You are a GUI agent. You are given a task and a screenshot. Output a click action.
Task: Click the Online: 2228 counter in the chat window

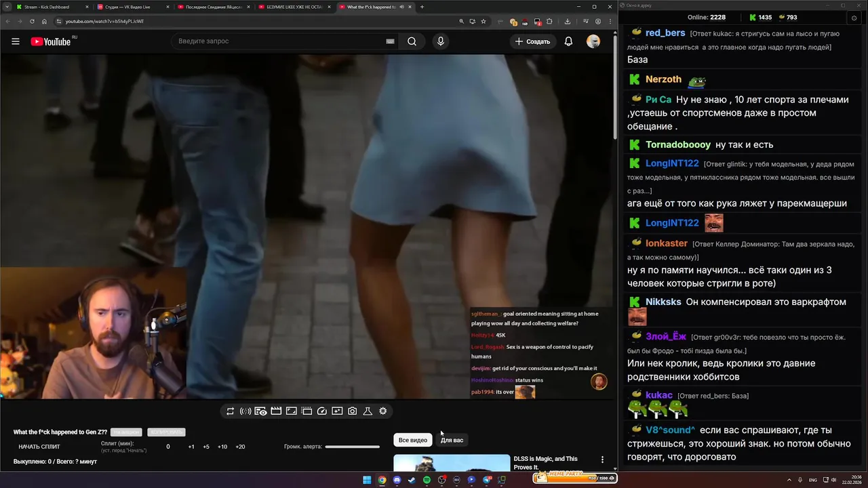(x=707, y=18)
